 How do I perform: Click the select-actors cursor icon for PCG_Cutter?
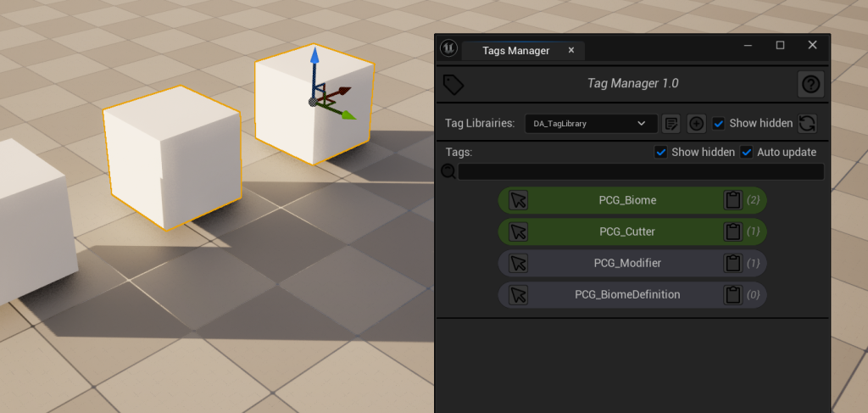coord(519,232)
